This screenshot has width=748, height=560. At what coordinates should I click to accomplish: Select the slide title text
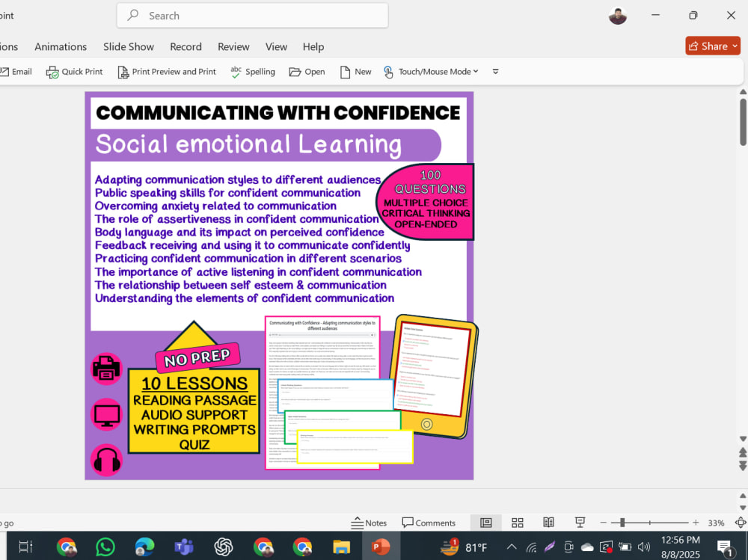point(278,113)
